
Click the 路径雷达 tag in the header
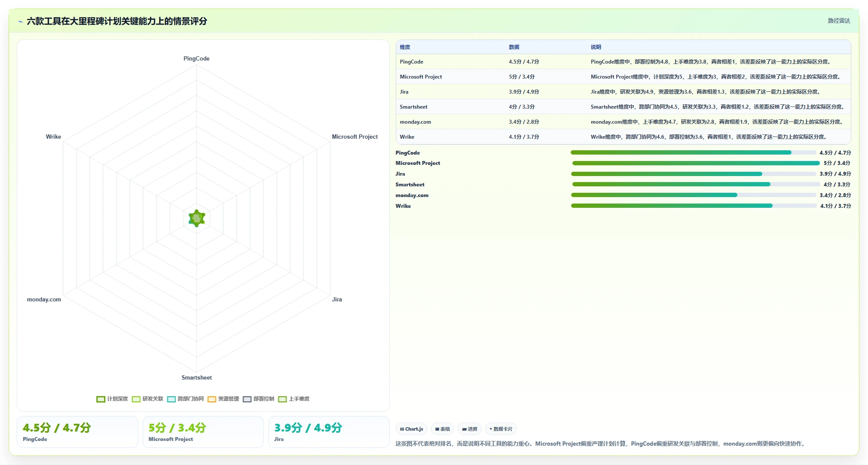tap(839, 21)
